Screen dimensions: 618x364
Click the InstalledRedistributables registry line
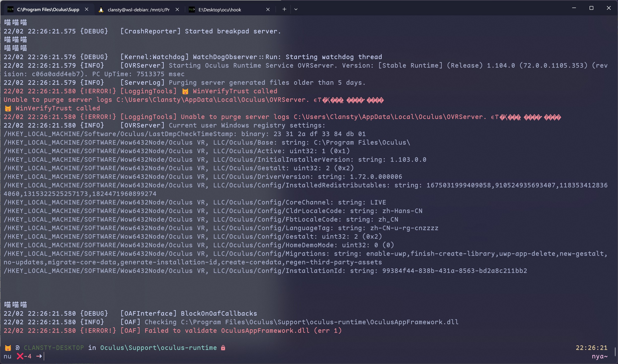pos(306,189)
